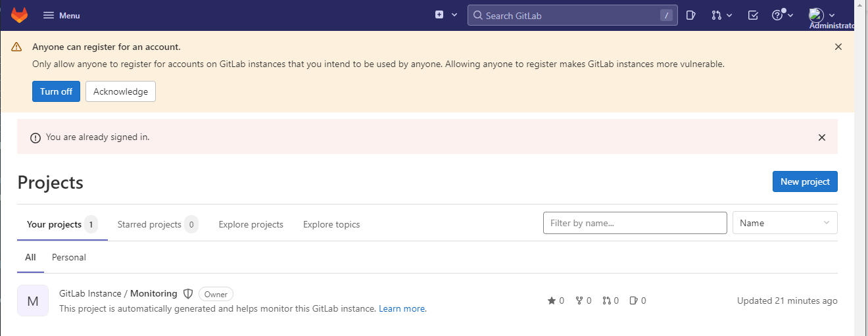The width and height of the screenshot is (868, 336).
Task: Click the Monitoring project M avatar
Action: point(33,300)
